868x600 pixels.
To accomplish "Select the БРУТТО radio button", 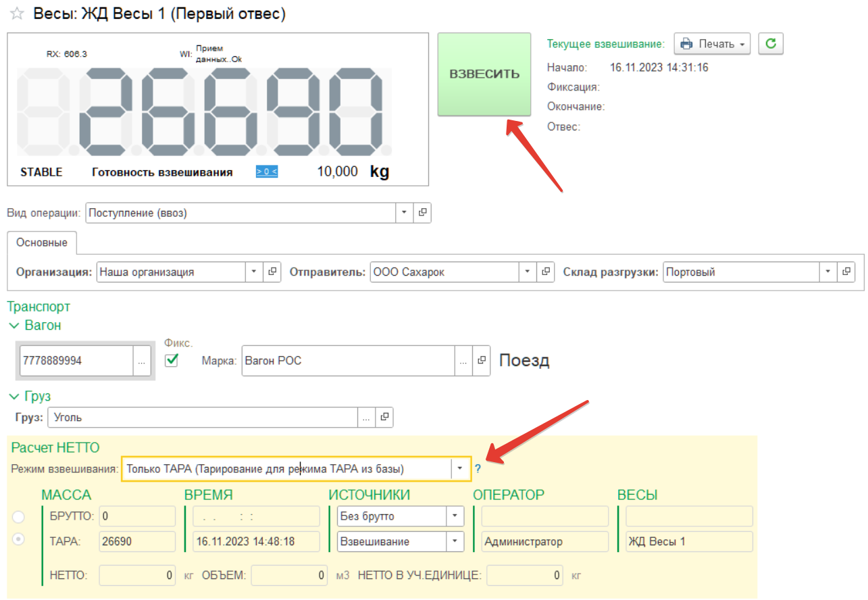I will pos(18,517).
